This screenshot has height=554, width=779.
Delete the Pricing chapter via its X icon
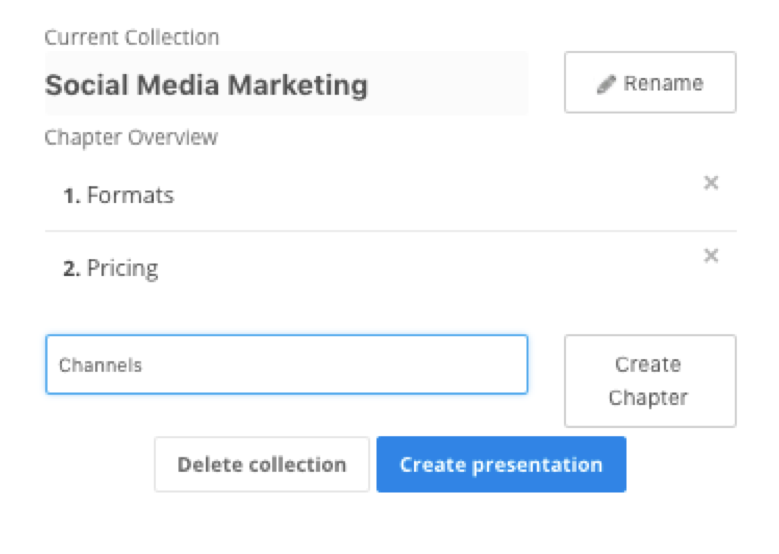tap(711, 256)
